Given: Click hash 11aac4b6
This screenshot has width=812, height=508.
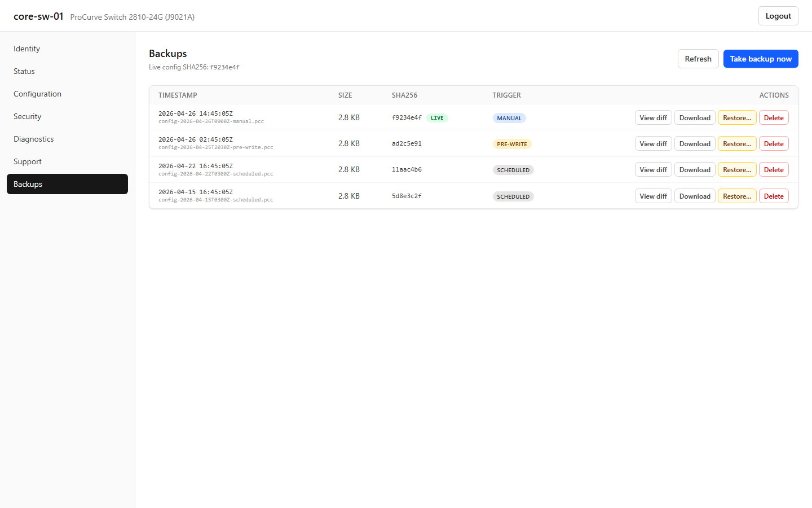Looking at the screenshot, I should click(407, 169).
